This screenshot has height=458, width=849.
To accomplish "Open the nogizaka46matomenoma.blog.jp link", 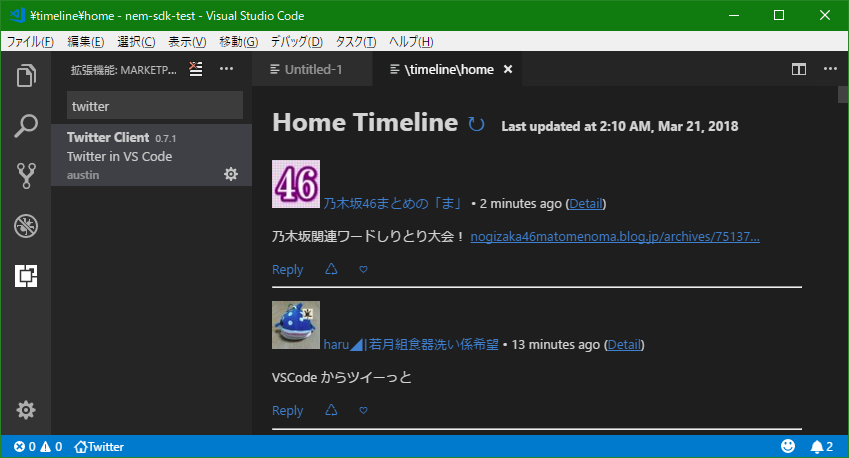I will 615,237.
